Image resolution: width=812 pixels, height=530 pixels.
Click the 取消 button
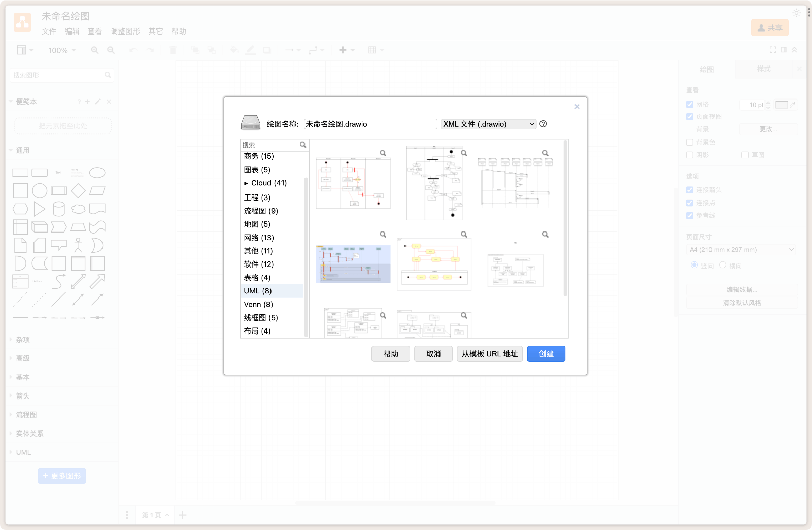(433, 354)
